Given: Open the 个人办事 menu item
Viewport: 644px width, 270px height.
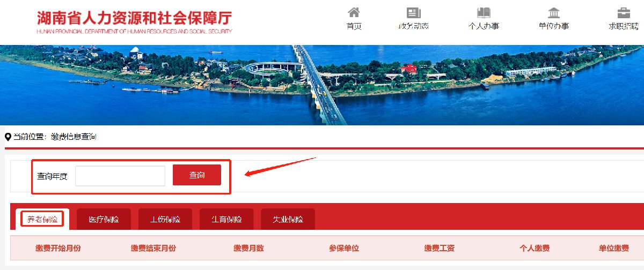Looking at the screenshot, I should point(484,26).
